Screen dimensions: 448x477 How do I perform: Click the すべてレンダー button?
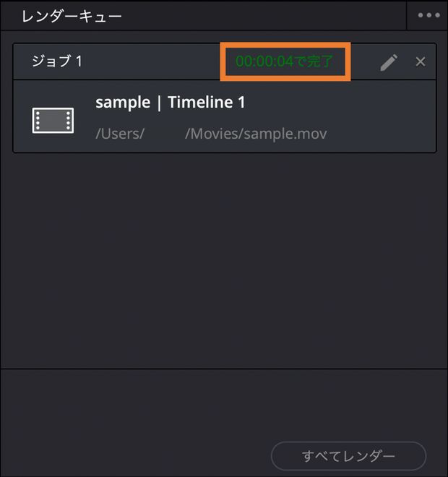point(348,456)
